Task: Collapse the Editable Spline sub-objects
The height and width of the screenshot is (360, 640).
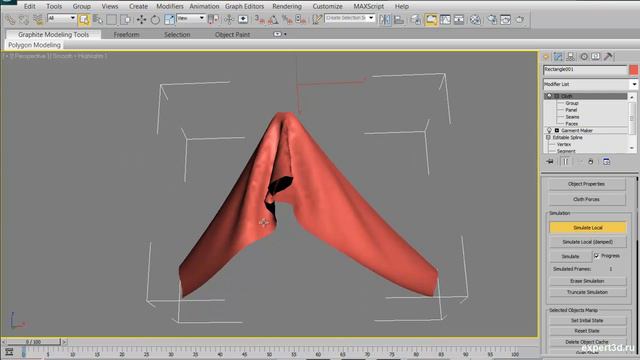Action: point(548,138)
